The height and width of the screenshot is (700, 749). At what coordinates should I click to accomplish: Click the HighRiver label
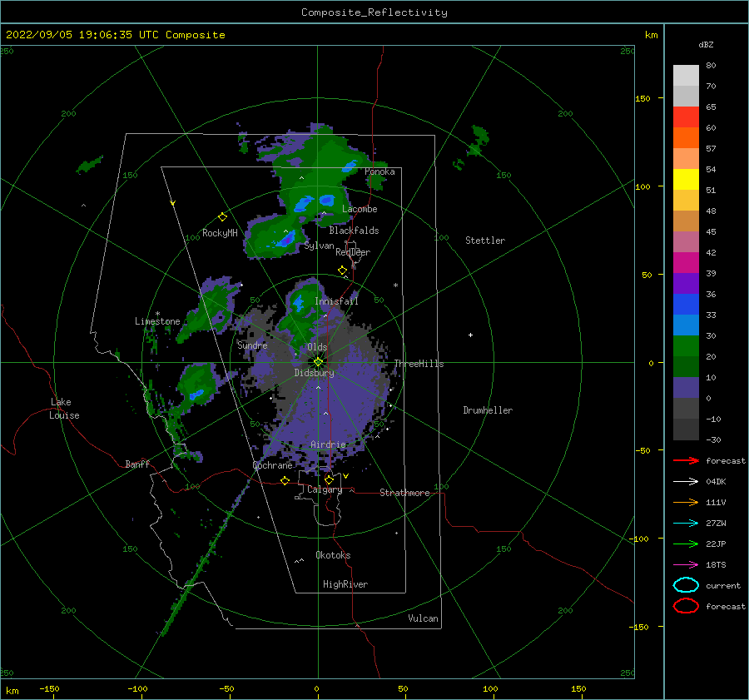click(x=345, y=584)
